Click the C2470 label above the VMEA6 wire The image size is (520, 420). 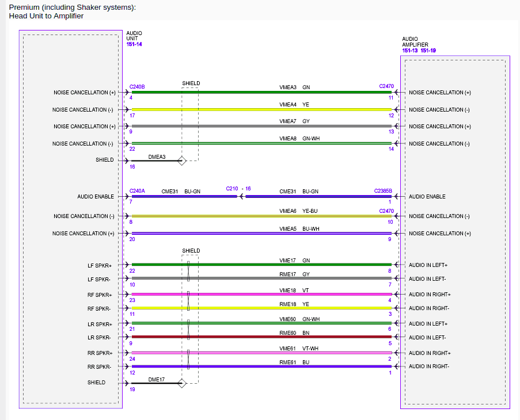point(386,211)
